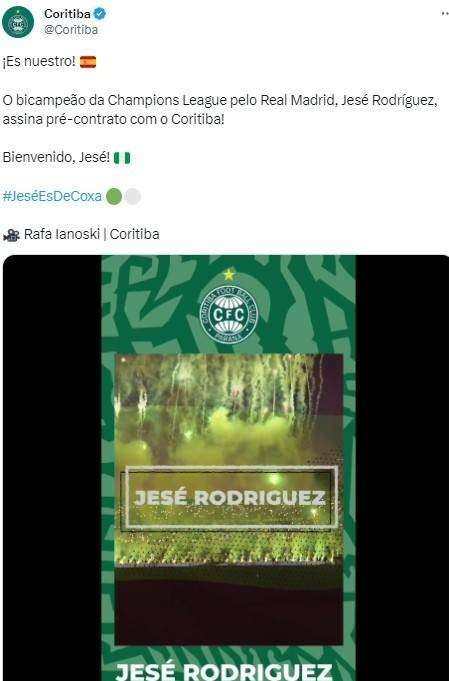This screenshot has height=681, width=449.
Task: Open the Coritiba profile avatar
Action: (18, 22)
